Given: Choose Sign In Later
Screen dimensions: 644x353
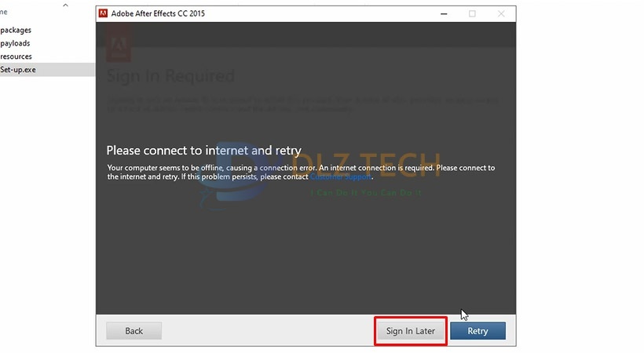Looking at the screenshot, I should (410, 331).
